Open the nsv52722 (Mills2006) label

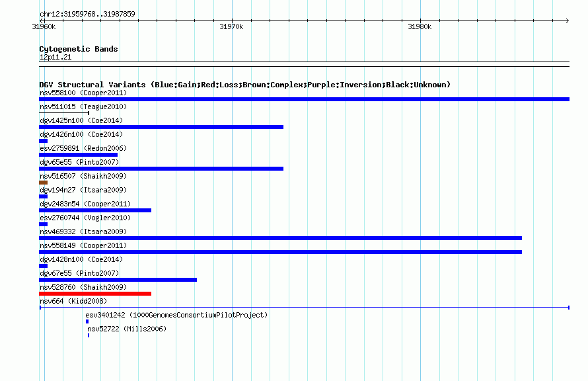click(127, 329)
